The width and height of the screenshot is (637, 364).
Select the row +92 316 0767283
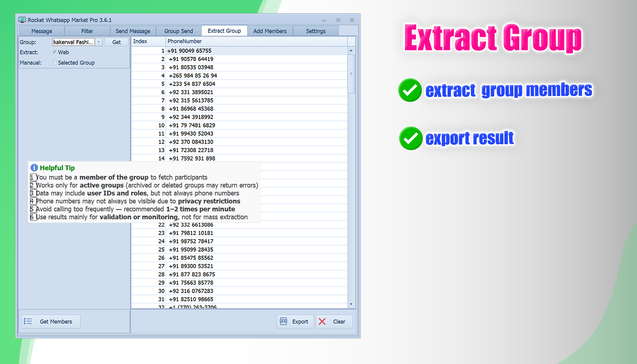click(239, 291)
